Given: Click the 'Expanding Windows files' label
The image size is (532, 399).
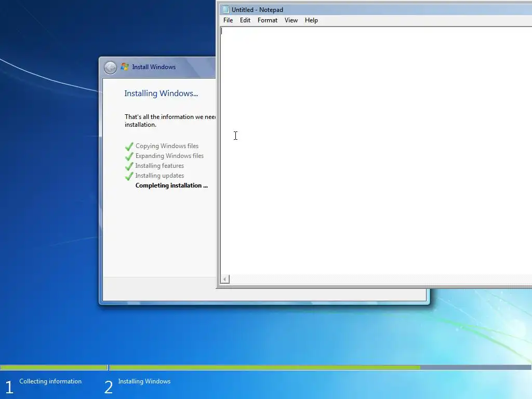Looking at the screenshot, I should pyautogui.click(x=170, y=156).
